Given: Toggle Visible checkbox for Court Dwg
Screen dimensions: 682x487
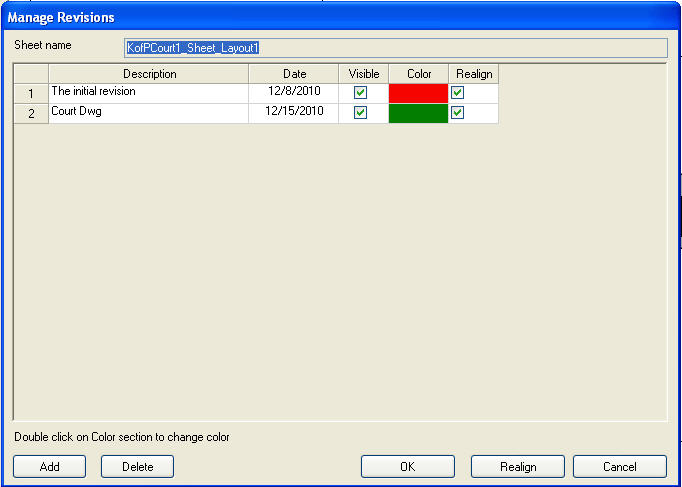Looking at the screenshot, I should click(361, 113).
